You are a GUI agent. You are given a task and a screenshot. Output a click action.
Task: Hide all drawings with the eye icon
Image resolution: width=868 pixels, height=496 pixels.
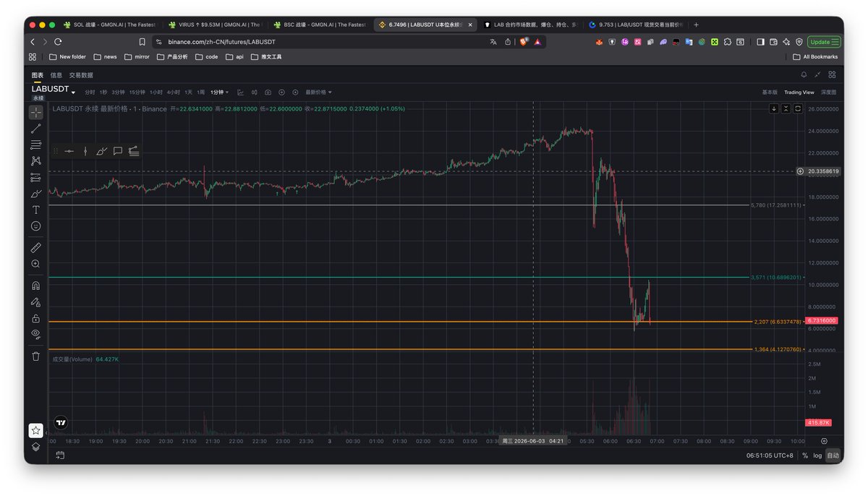coord(35,334)
